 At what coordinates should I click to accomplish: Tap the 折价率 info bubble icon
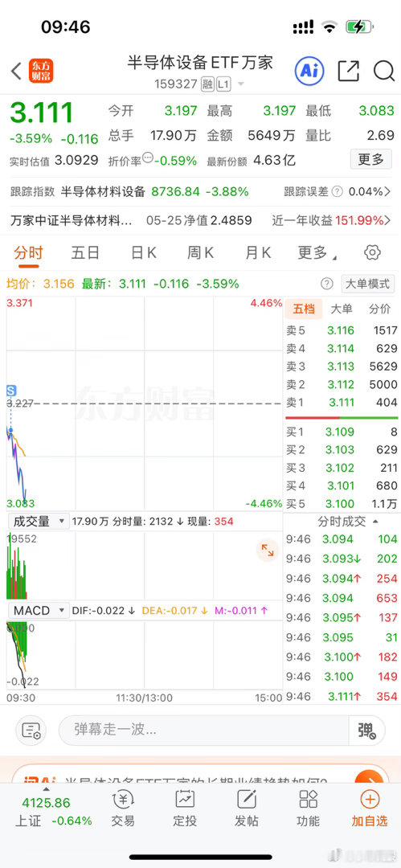click(x=147, y=158)
